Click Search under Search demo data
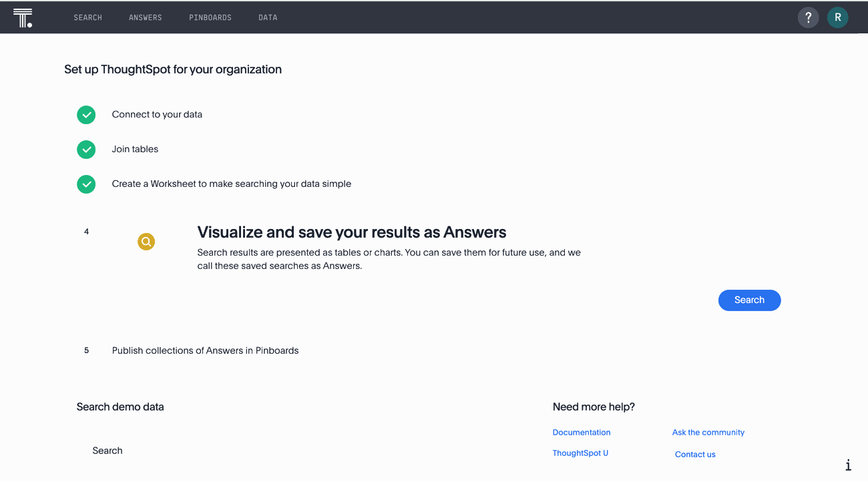This screenshot has height=482, width=868. click(107, 450)
